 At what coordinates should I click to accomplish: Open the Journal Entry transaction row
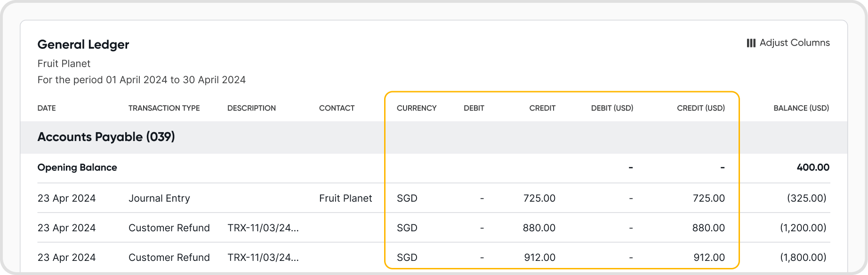tap(159, 198)
